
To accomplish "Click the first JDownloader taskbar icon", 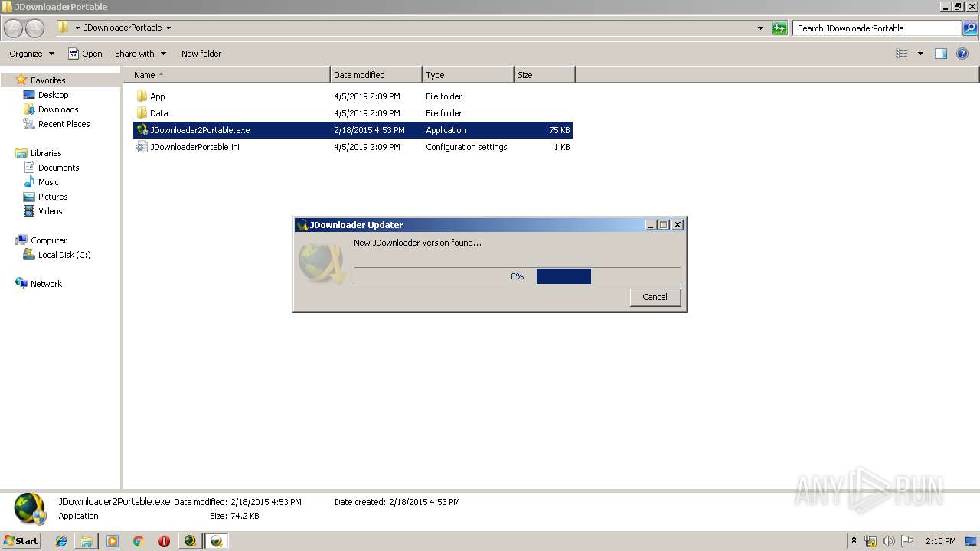I will tap(190, 541).
